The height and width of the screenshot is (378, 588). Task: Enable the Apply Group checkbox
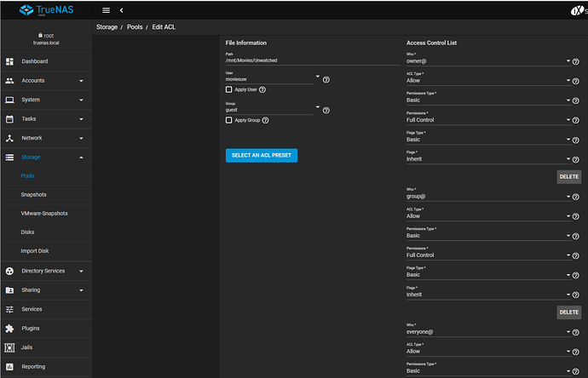click(228, 120)
